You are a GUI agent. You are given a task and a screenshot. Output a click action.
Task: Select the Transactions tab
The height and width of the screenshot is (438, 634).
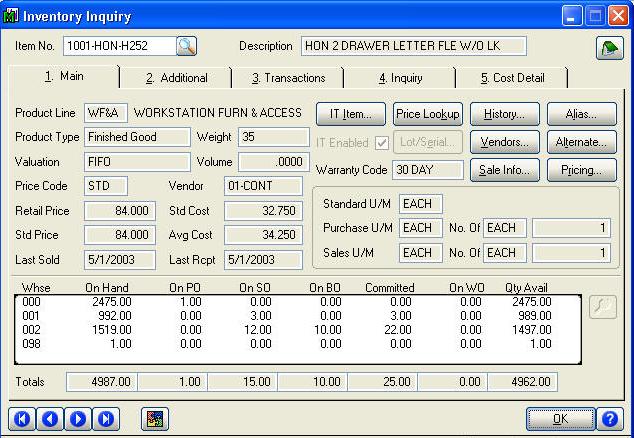[288, 78]
